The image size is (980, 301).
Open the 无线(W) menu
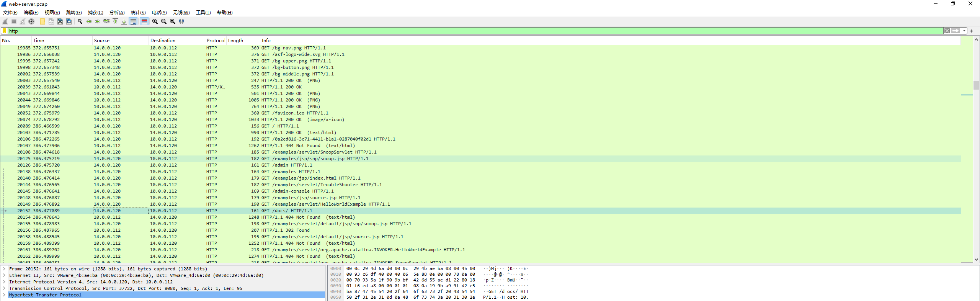tap(181, 13)
